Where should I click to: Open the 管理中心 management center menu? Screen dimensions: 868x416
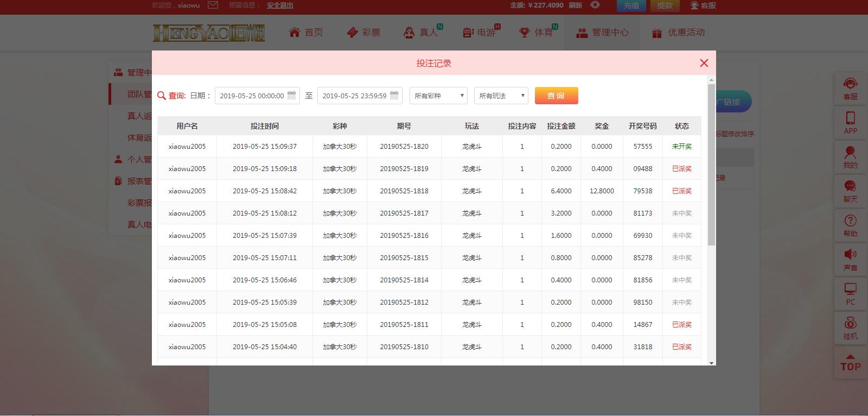pos(602,33)
